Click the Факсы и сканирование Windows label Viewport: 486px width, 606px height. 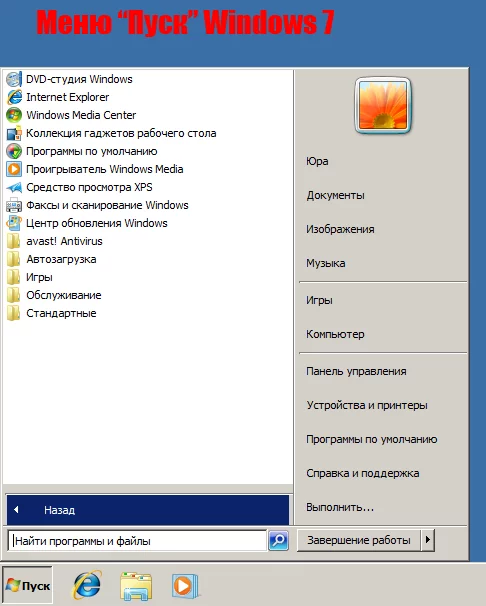click(107, 205)
